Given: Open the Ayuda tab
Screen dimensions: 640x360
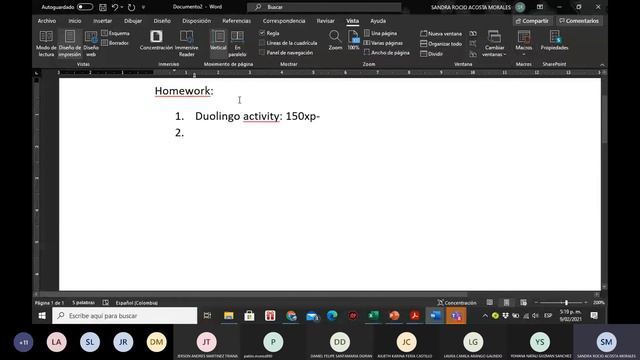Looking at the screenshot, I should [378, 21].
